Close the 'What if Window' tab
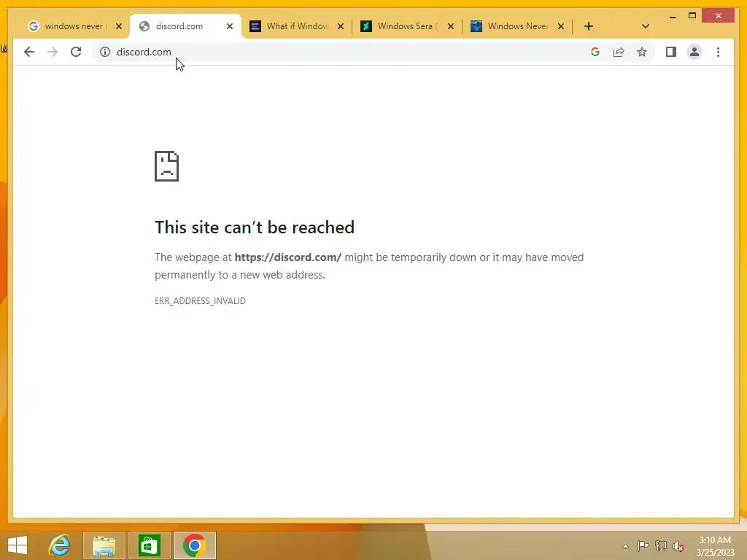 (341, 26)
